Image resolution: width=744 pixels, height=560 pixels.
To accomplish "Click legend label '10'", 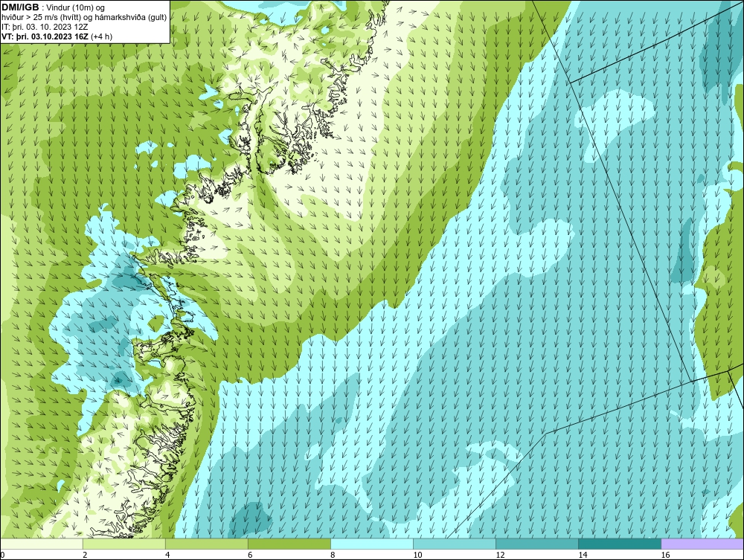I will (417, 555).
